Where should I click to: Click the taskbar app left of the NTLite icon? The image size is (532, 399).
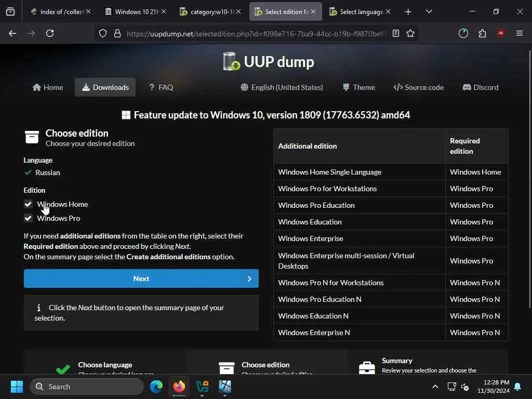[202, 387]
